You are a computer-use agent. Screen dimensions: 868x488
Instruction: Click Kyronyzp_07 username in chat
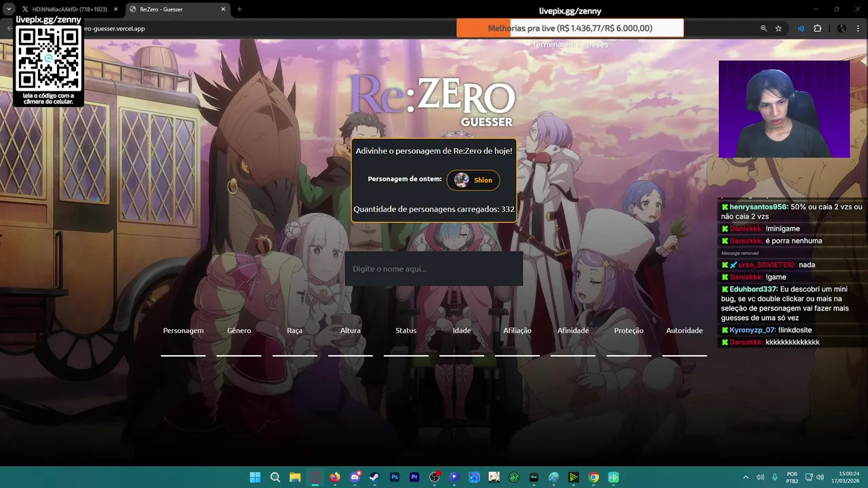753,330
